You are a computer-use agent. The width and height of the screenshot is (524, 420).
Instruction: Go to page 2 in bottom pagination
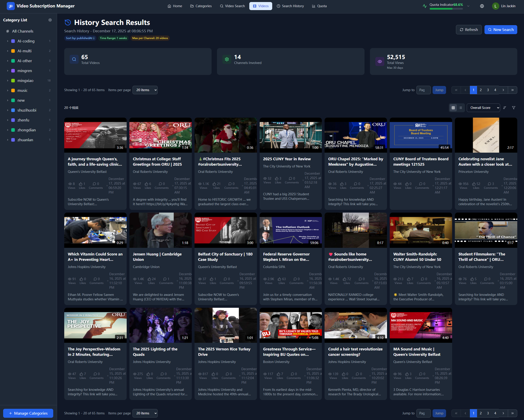(480, 413)
